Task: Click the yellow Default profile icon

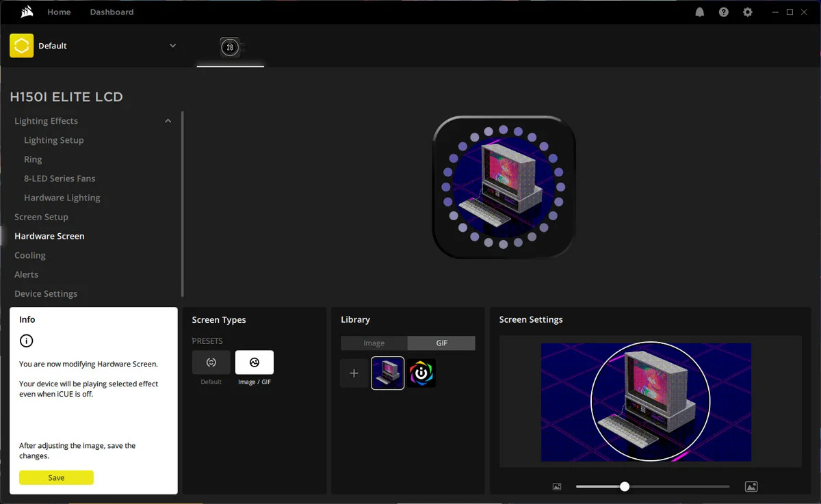Action: [22, 46]
